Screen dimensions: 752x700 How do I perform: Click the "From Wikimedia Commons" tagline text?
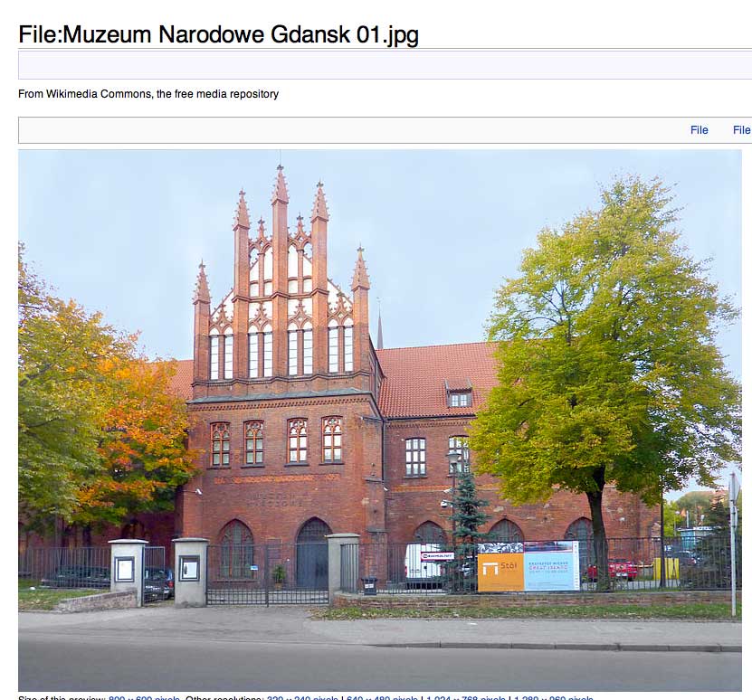tap(148, 94)
